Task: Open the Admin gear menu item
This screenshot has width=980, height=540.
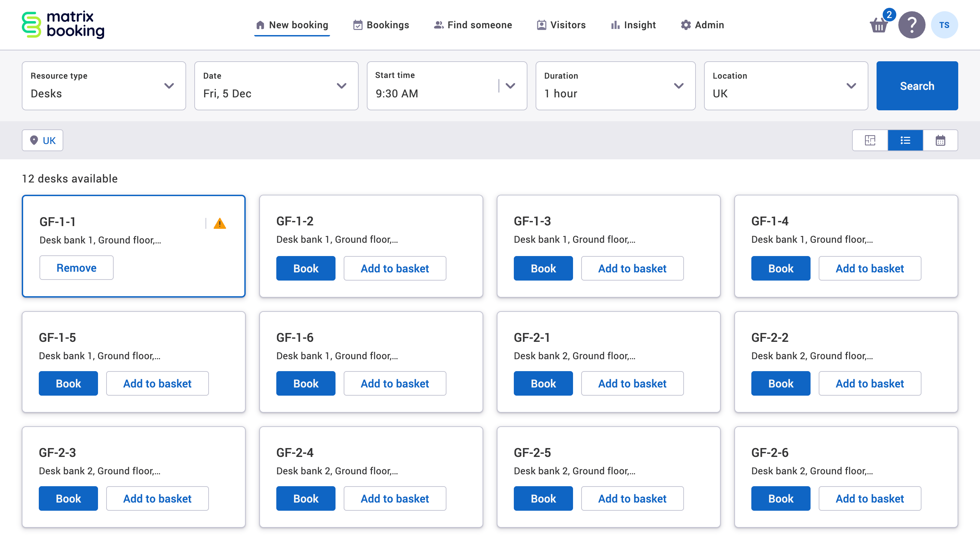Action: click(x=702, y=25)
